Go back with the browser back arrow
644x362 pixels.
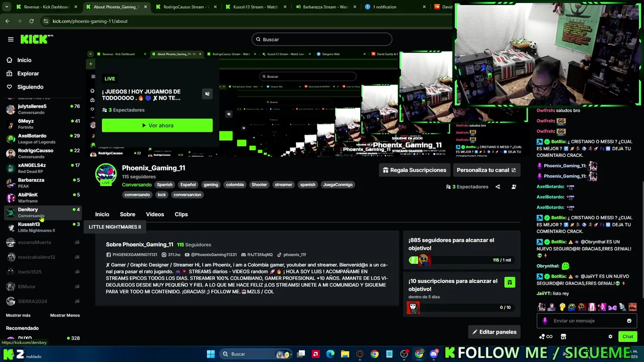point(7,21)
